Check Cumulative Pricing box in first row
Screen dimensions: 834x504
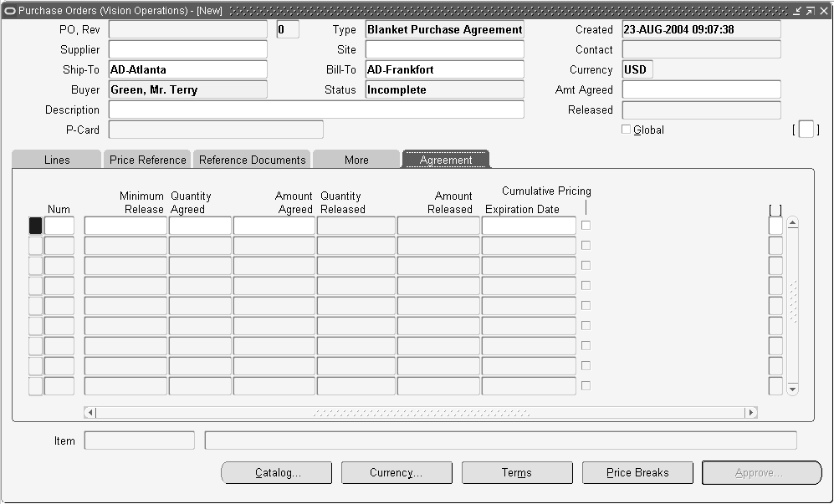click(x=586, y=226)
